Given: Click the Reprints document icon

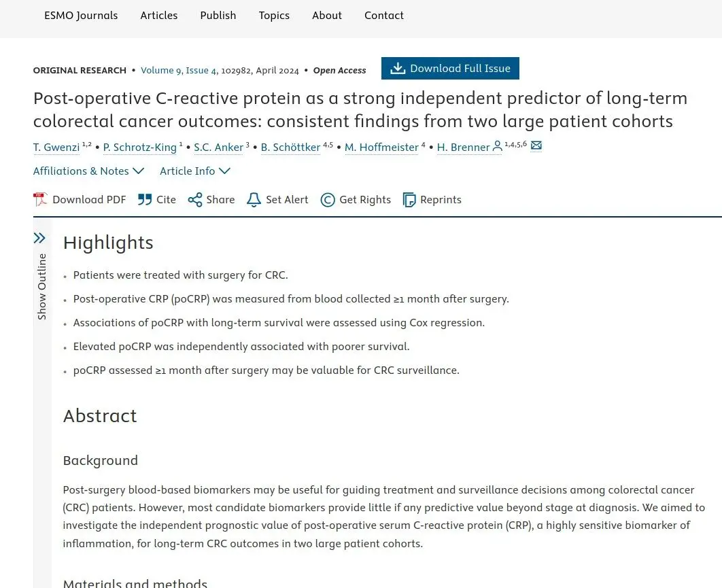Looking at the screenshot, I should click(x=409, y=199).
